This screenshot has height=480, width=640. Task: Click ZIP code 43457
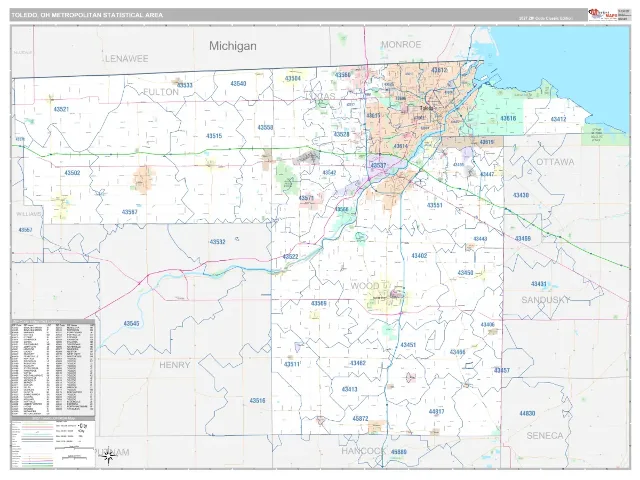tap(502, 370)
